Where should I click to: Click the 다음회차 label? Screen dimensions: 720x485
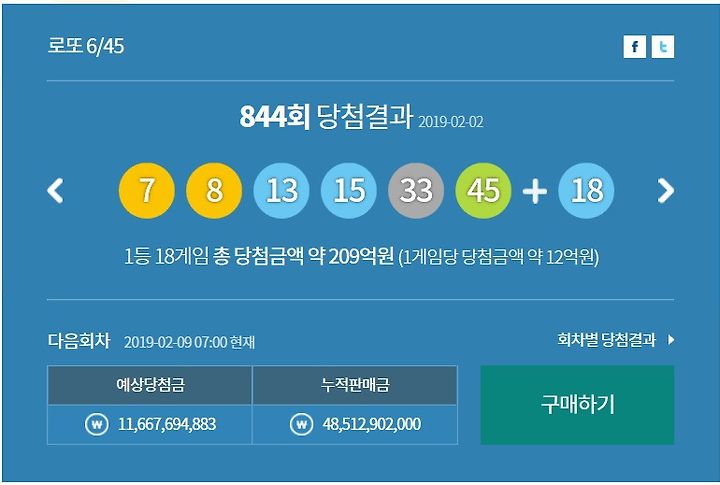pos(79,341)
